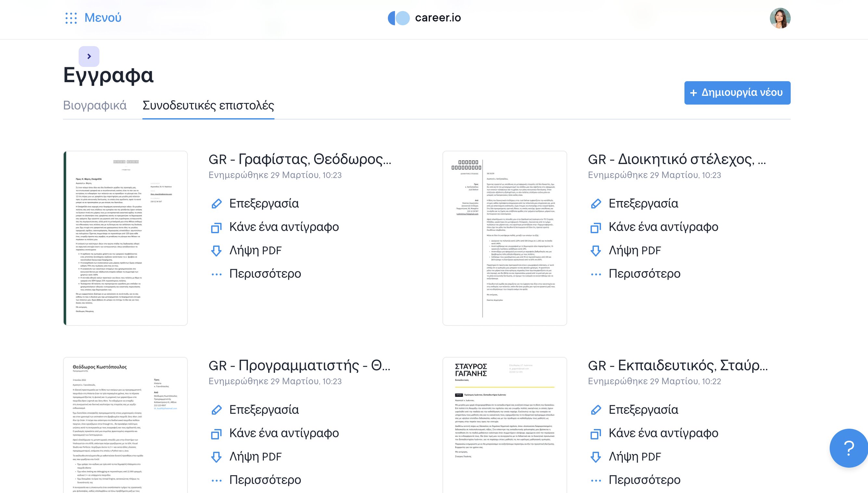Open the Γραφίστας cover letter thumbnail

click(125, 238)
